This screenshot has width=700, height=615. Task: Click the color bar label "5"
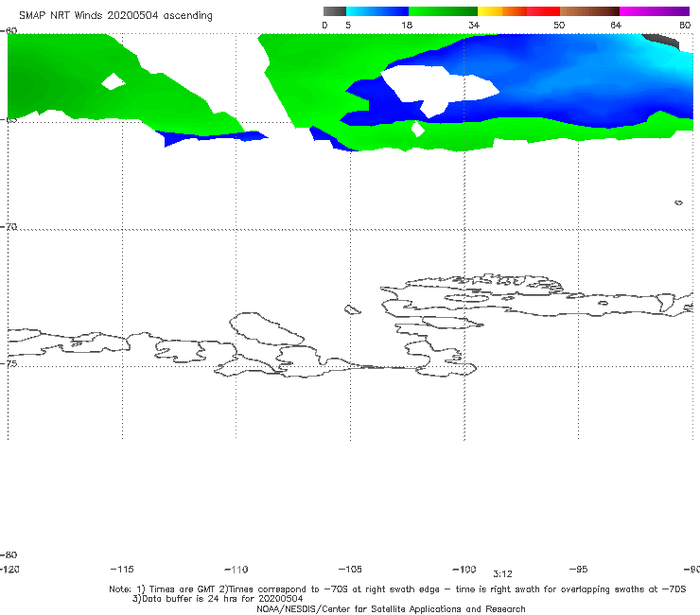click(348, 25)
